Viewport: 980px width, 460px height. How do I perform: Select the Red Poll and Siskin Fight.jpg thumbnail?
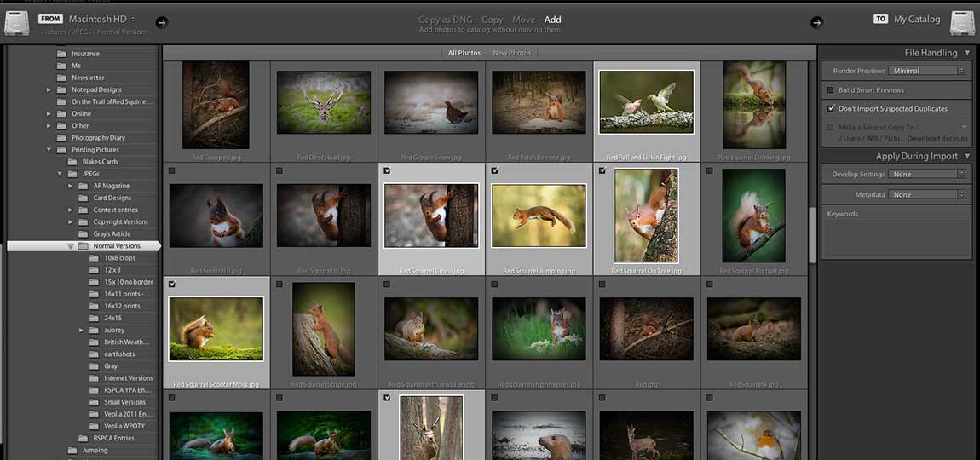pyautogui.click(x=646, y=102)
